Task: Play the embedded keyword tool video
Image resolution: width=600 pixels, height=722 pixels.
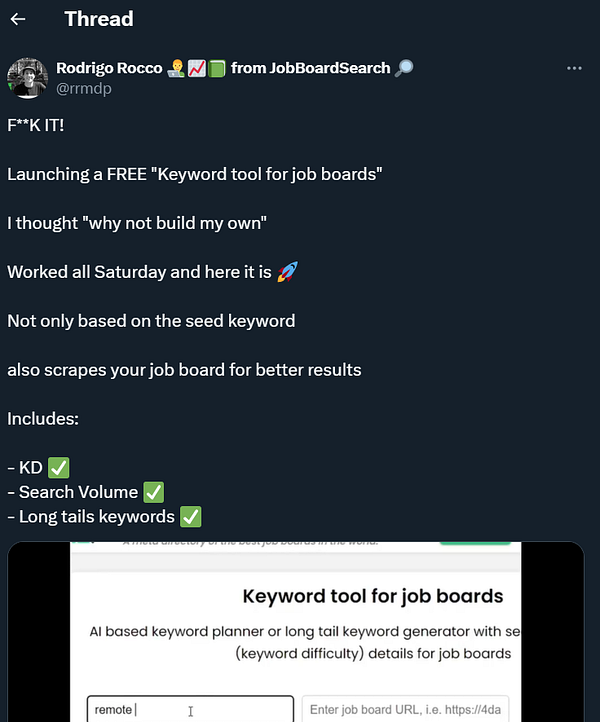Action: tap(295, 632)
